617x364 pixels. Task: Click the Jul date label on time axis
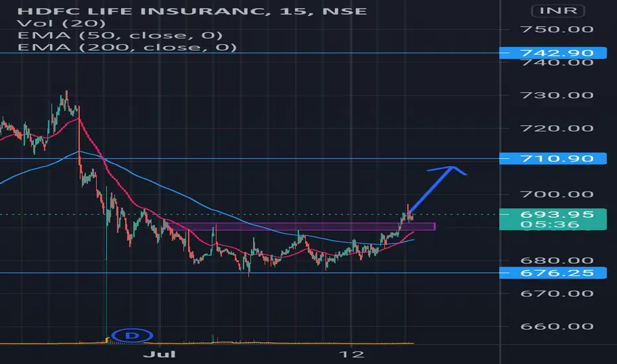click(x=160, y=354)
